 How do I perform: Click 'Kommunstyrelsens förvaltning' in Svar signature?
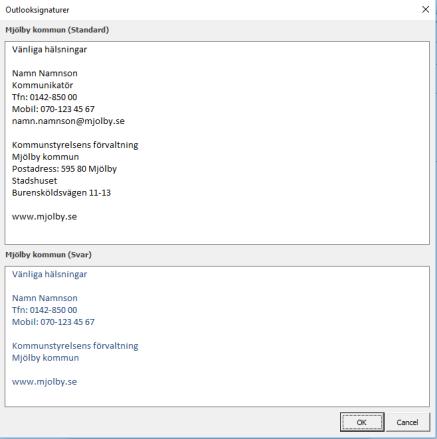(x=75, y=346)
